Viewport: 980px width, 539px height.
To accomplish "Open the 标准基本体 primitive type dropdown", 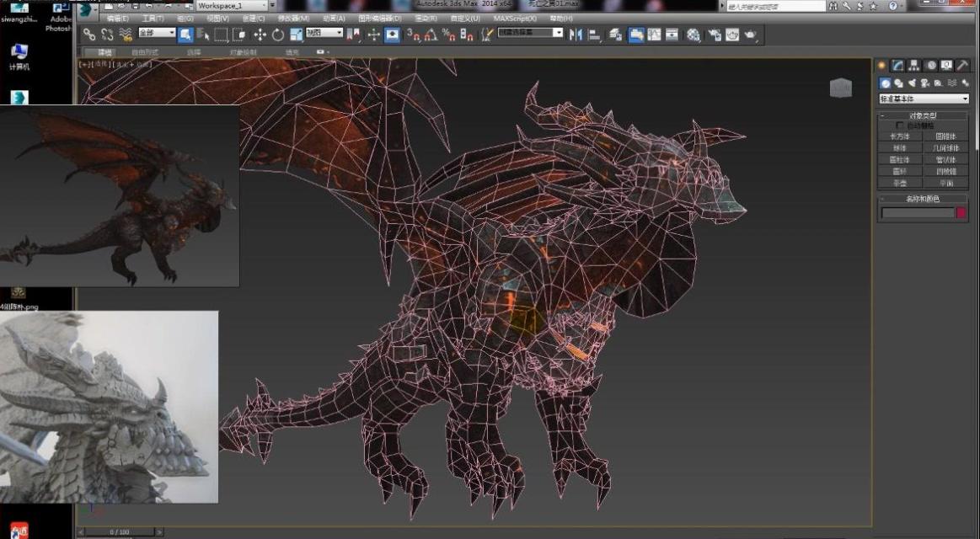I will (924, 99).
